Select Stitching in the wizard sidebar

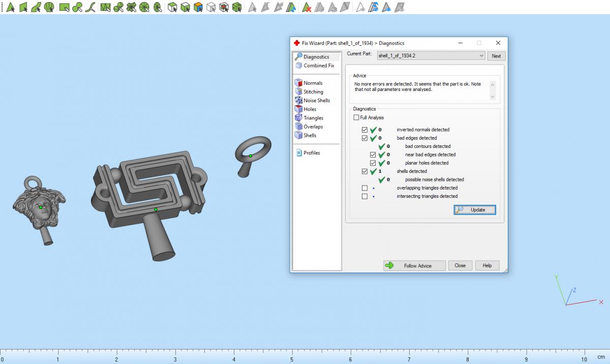[x=313, y=92]
